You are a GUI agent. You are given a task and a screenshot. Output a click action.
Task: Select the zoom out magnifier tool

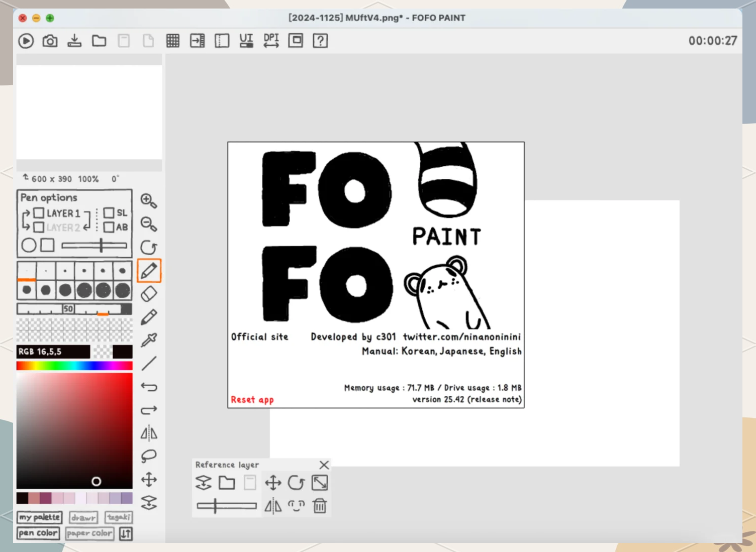(x=149, y=224)
